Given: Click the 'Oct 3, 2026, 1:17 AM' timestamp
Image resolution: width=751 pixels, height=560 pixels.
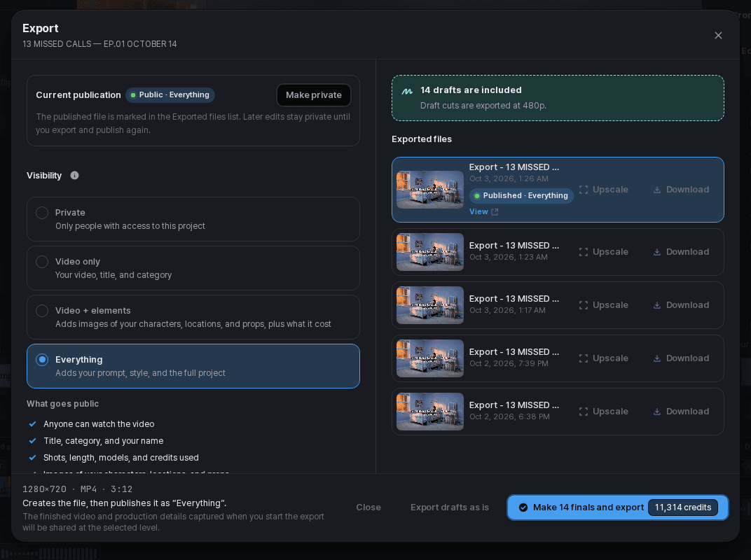Looking at the screenshot, I should (507, 310).
